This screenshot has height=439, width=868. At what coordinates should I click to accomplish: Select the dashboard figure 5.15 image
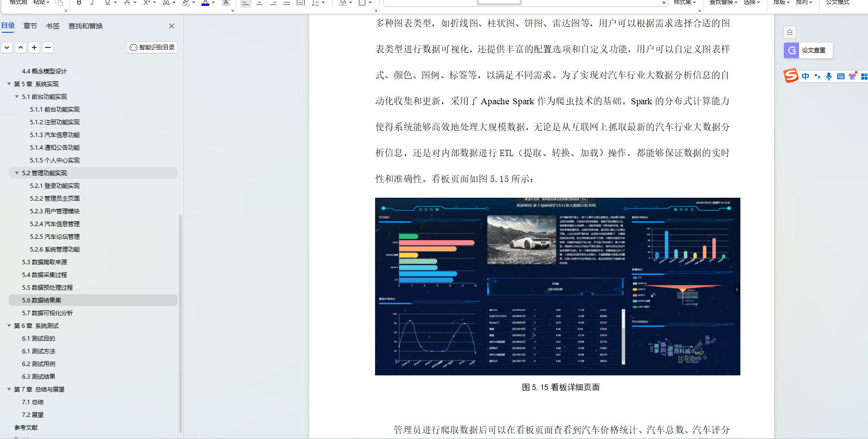(557, 286)
